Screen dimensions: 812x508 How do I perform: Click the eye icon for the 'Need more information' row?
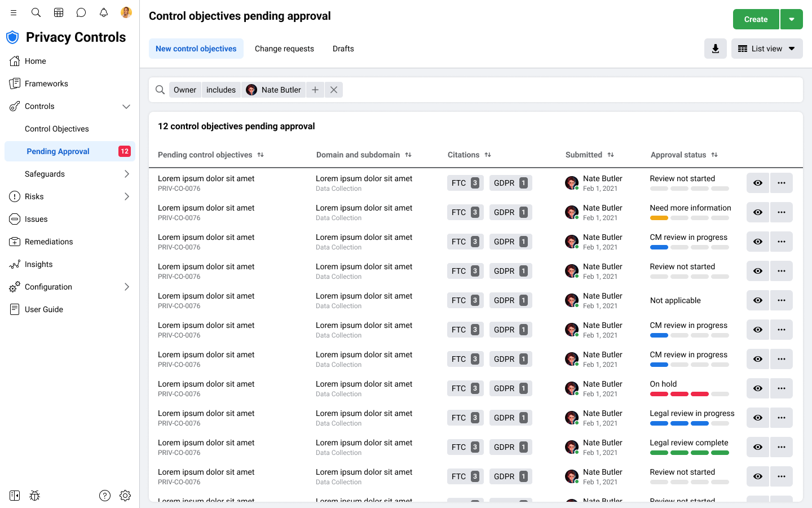(x=757, y=212)
